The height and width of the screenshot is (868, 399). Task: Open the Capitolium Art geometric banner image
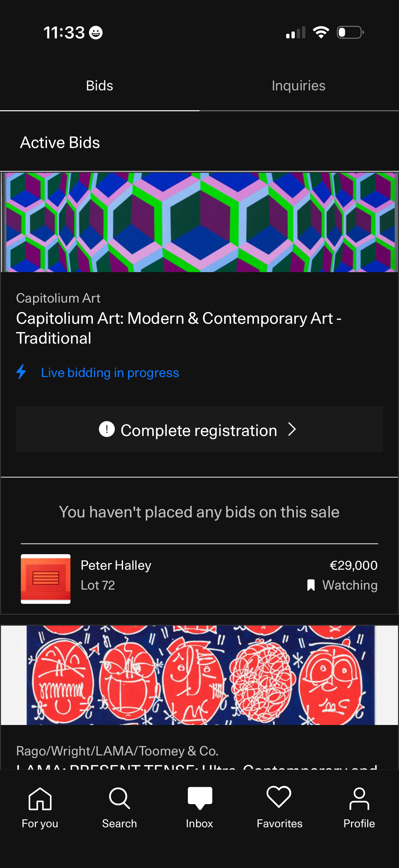pos(199,222)
